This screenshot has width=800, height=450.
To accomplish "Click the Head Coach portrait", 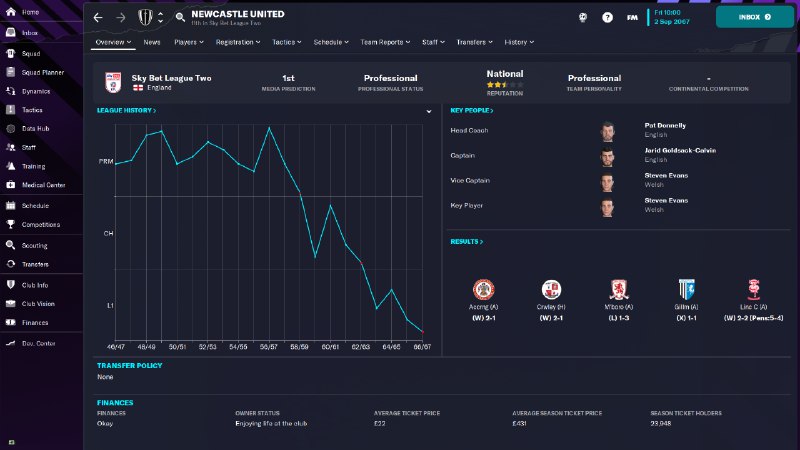I will tap(607, 131).
